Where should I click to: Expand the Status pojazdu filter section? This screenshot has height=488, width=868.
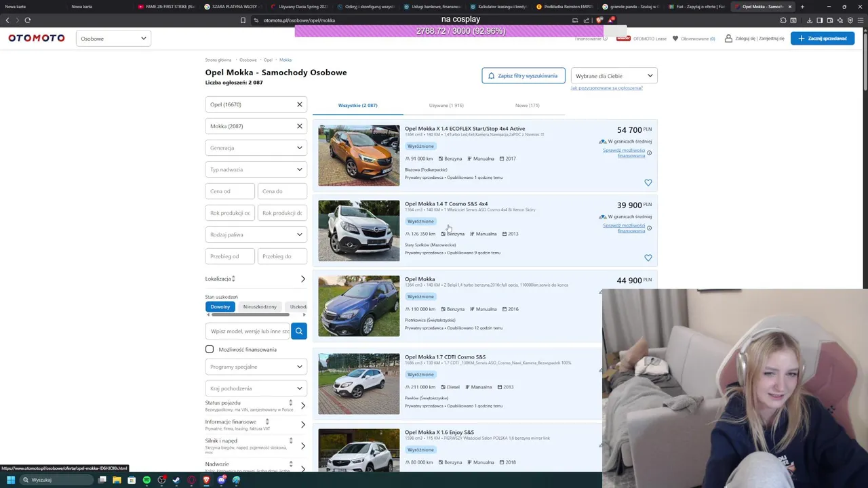[x=256, y=405]
